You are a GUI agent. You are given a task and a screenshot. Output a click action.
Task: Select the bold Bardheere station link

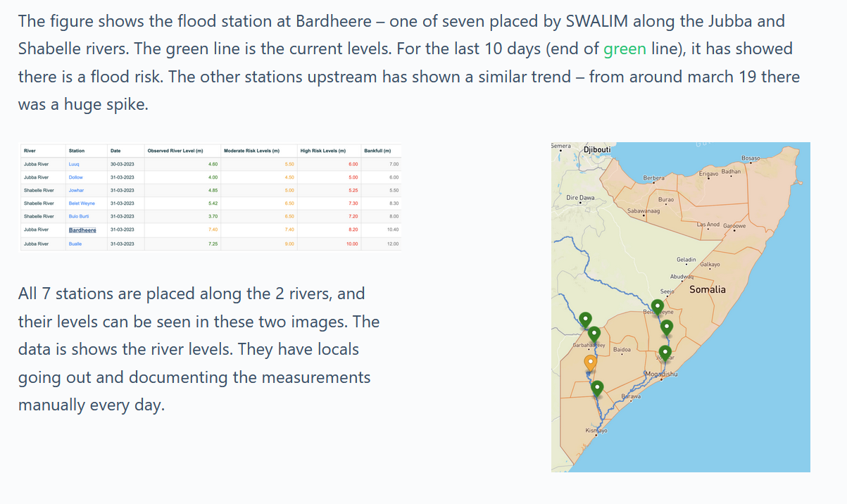tap(82, 230)
